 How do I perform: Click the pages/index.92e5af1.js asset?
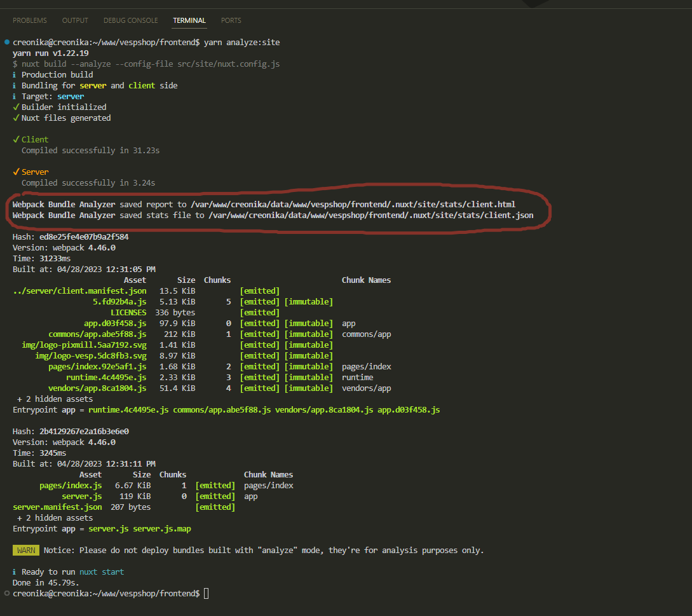point(97,367)
